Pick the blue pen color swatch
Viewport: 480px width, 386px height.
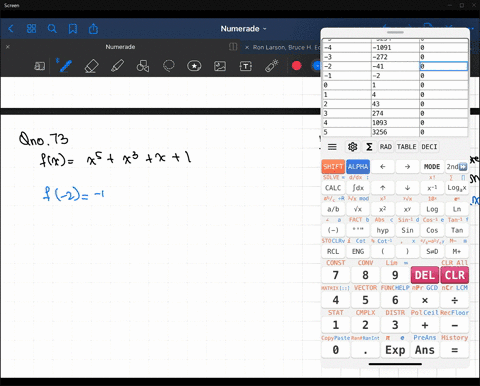(316, 66)
